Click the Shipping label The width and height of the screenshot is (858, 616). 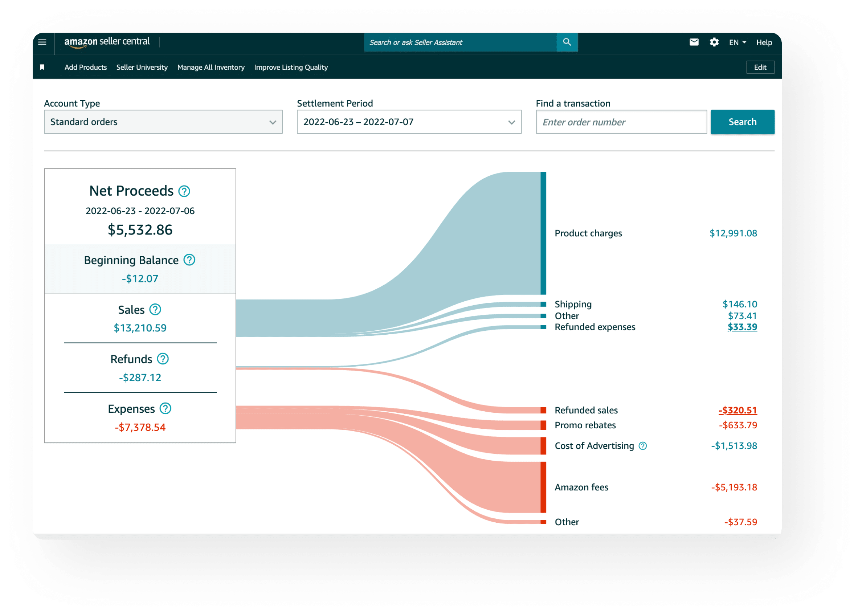pos(573,304)
